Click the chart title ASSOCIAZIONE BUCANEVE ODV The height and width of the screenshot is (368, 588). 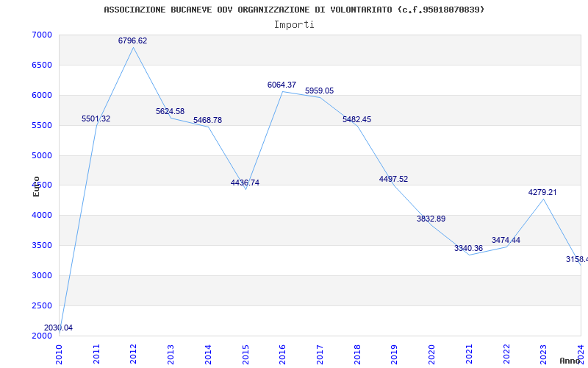[x=294, y=10]
